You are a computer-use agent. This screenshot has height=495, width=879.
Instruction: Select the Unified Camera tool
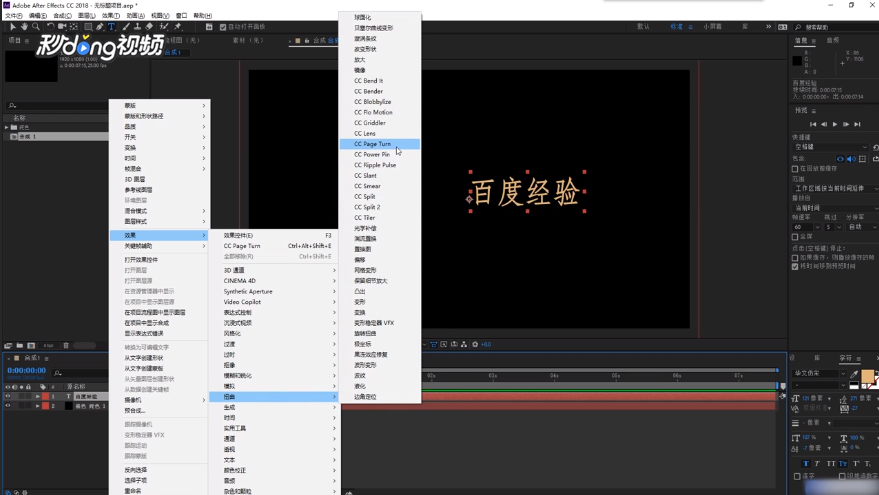62,27
